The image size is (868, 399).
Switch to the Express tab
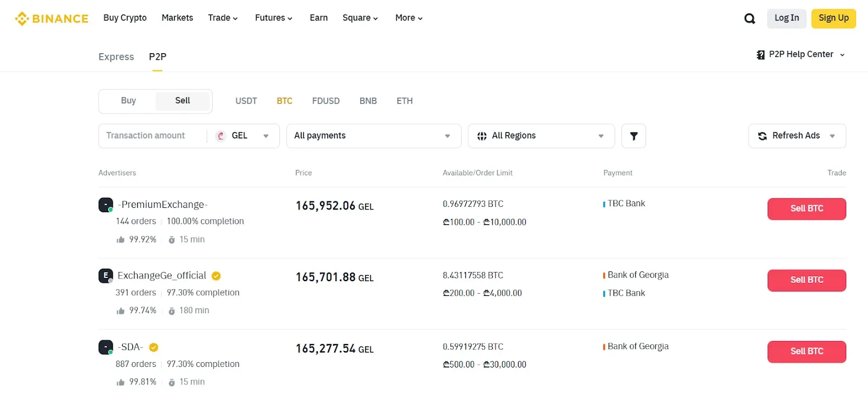116,57
